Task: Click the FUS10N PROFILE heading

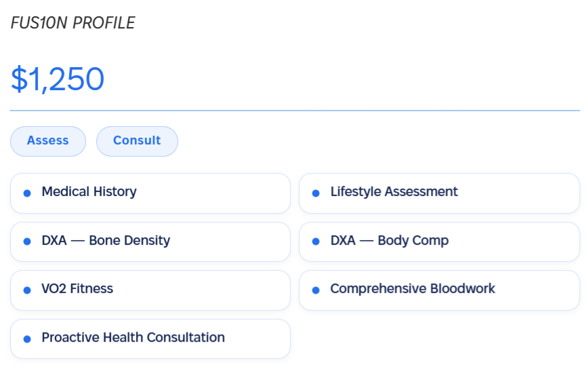Action: (72, 23)
